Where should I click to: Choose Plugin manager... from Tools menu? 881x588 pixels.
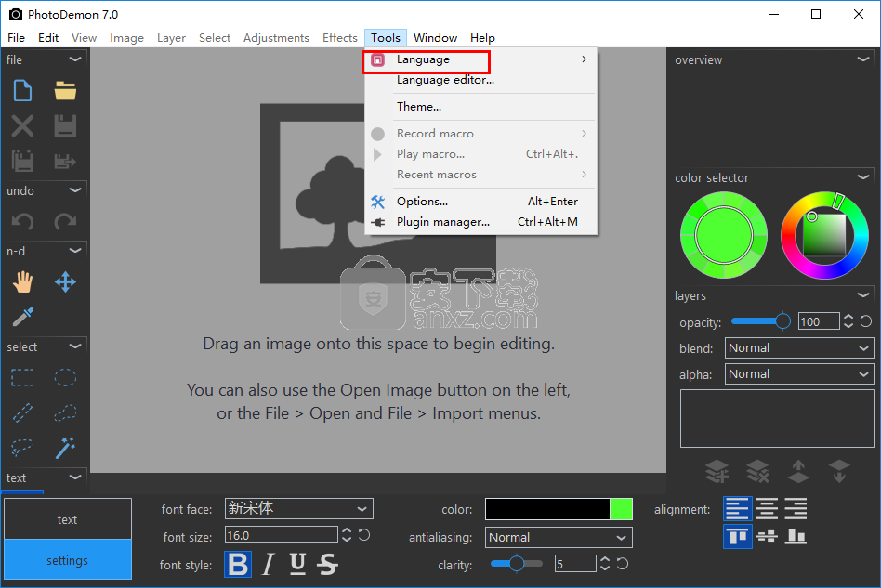pos(480,222)
